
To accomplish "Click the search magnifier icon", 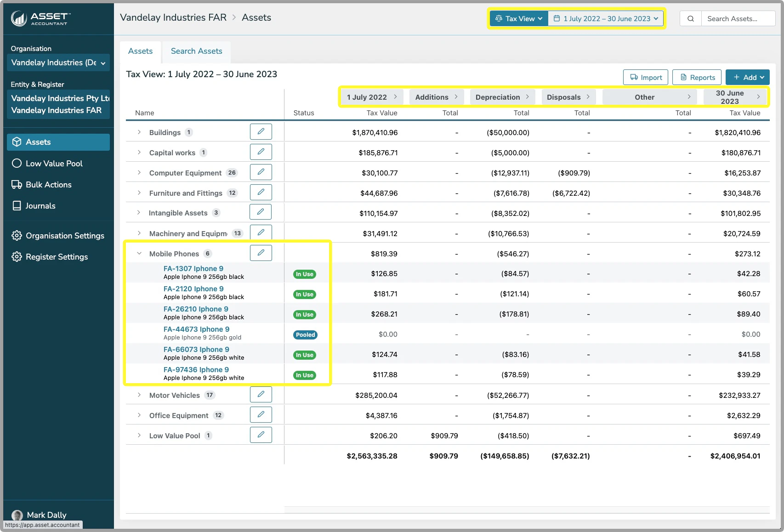I will pyautogui.click(x=690, y=18).
